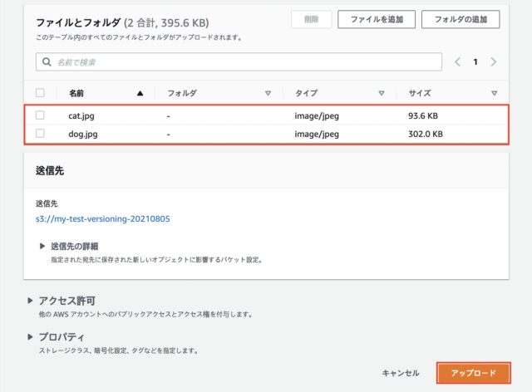This screenshot has width=532, height=392.
Task: Click the サイズ column header
Action: (420, 93)
